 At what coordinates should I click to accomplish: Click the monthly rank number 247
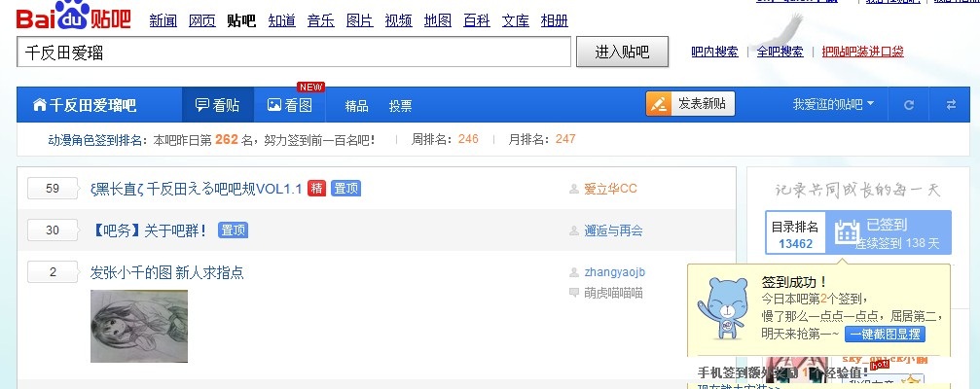click(565, 139)
